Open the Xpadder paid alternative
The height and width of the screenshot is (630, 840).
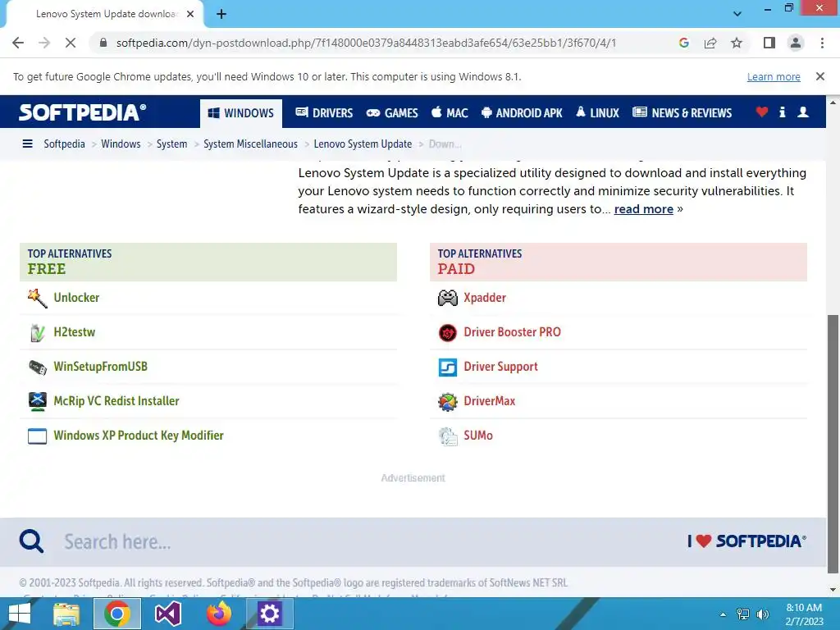[x=485, y=297]
